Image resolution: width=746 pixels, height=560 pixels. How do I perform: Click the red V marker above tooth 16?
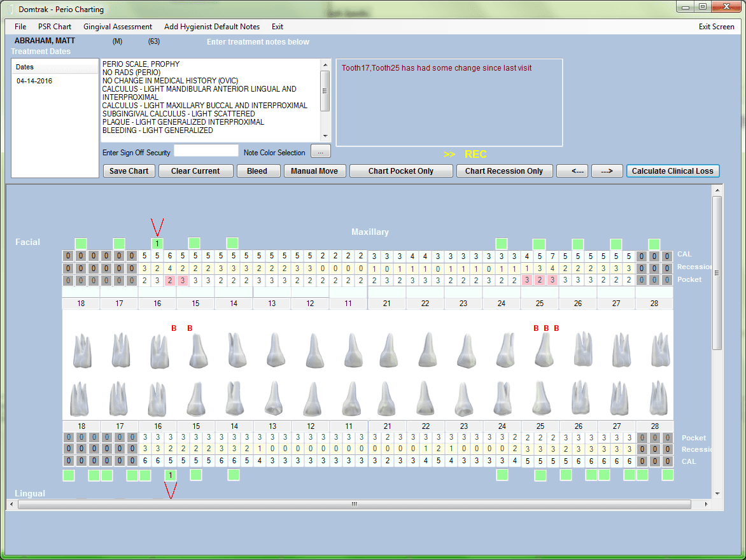click(x=157, y=227)
